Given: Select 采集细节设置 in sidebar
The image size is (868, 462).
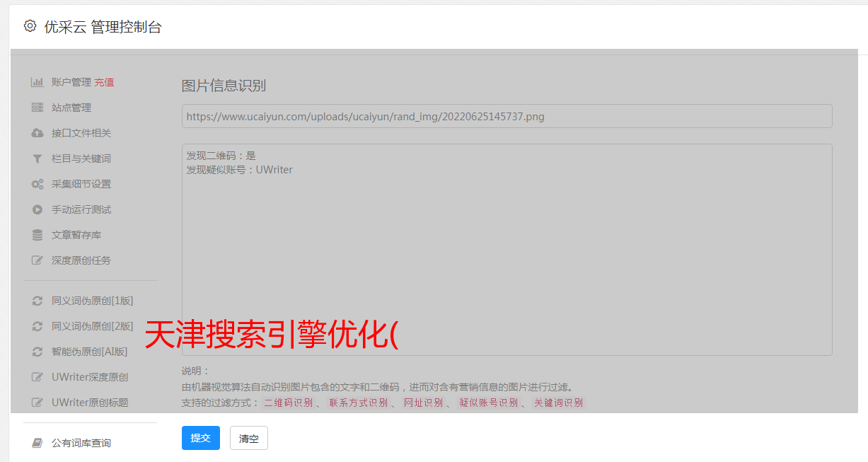Looking at the screenshot, I should tap(81, 184).
